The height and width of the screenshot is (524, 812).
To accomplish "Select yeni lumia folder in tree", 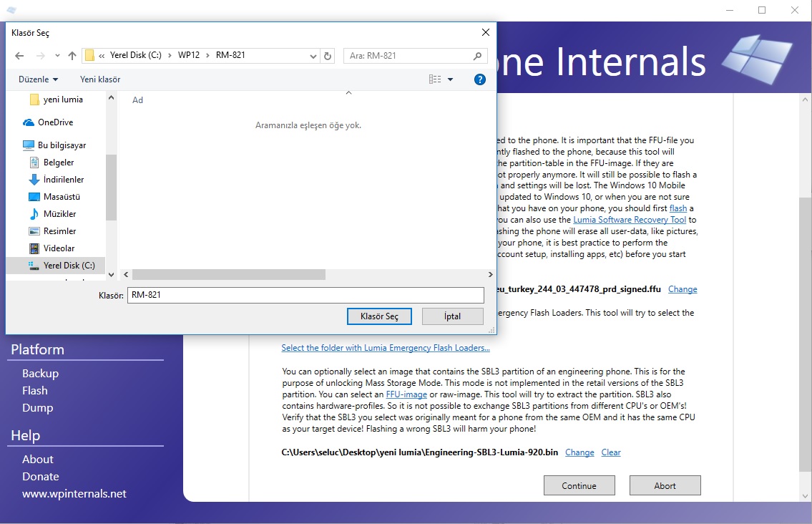I will 57,99.
